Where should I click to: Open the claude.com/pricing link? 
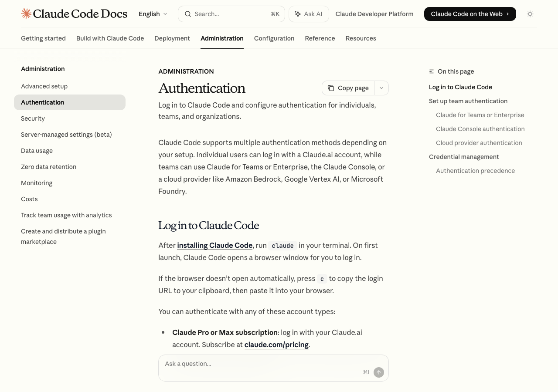(x=276, y=345)
